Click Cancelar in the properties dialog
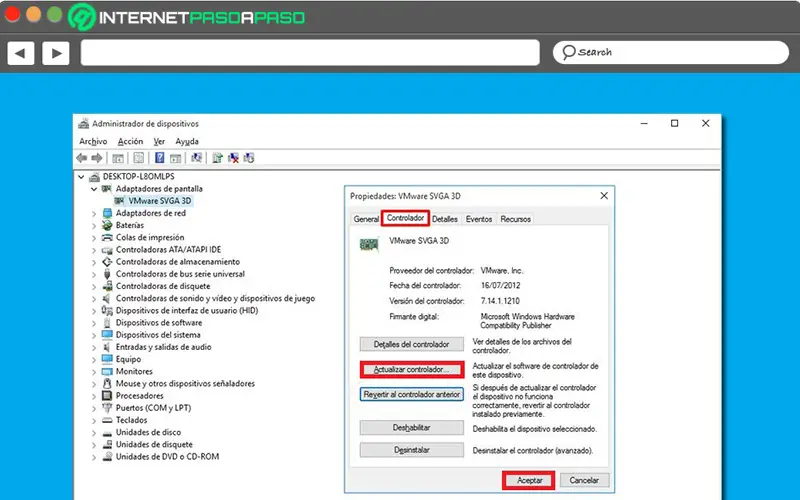Image resolution: width=800 pixels, height=500 pixels. [584, 480]
